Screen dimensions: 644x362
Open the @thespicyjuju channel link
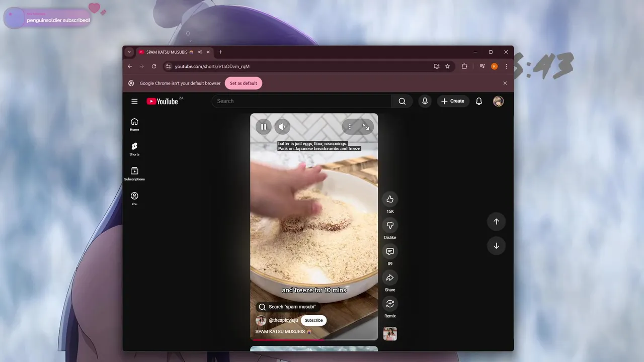tap(283, 320)
